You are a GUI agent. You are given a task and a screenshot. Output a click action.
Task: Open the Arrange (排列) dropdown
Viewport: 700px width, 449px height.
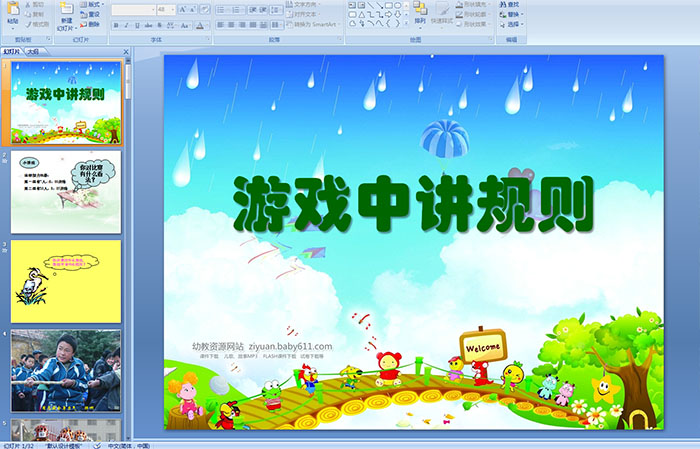(x=420, y=14)
